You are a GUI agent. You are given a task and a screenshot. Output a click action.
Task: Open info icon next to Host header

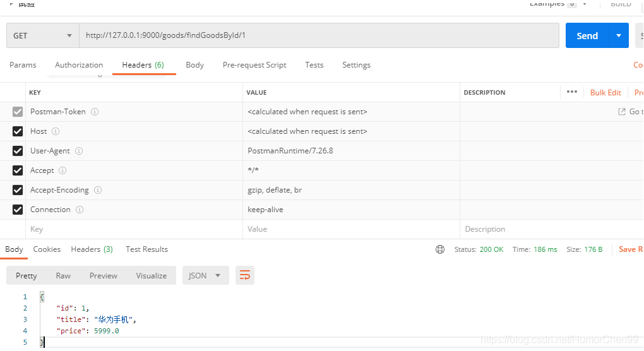click(56, 131)
